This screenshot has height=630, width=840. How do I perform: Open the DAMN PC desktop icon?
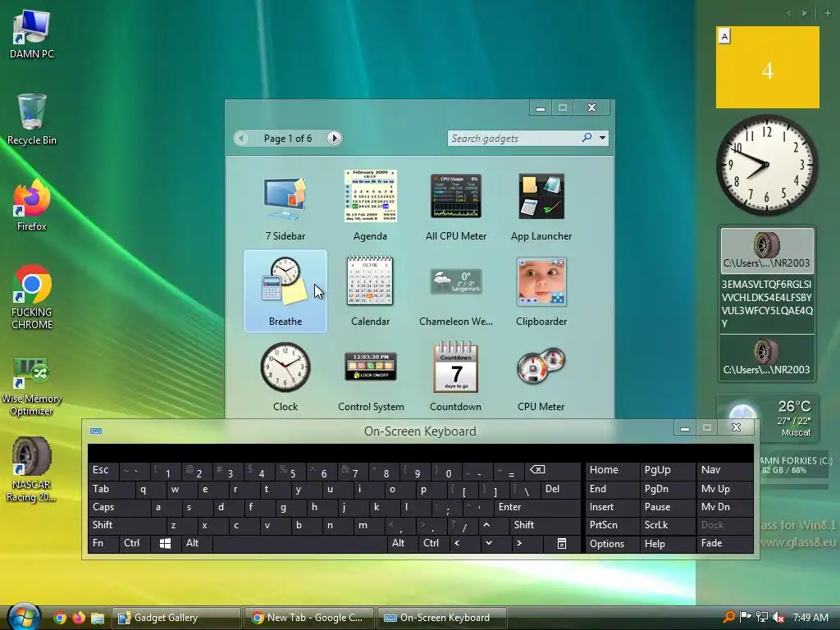pyautogui.click(x=32, y=34)
